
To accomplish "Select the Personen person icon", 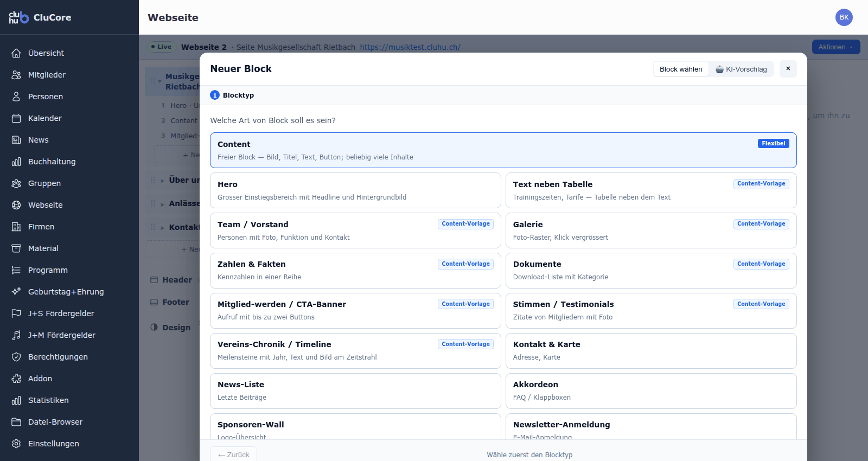I will coord(16,97).
